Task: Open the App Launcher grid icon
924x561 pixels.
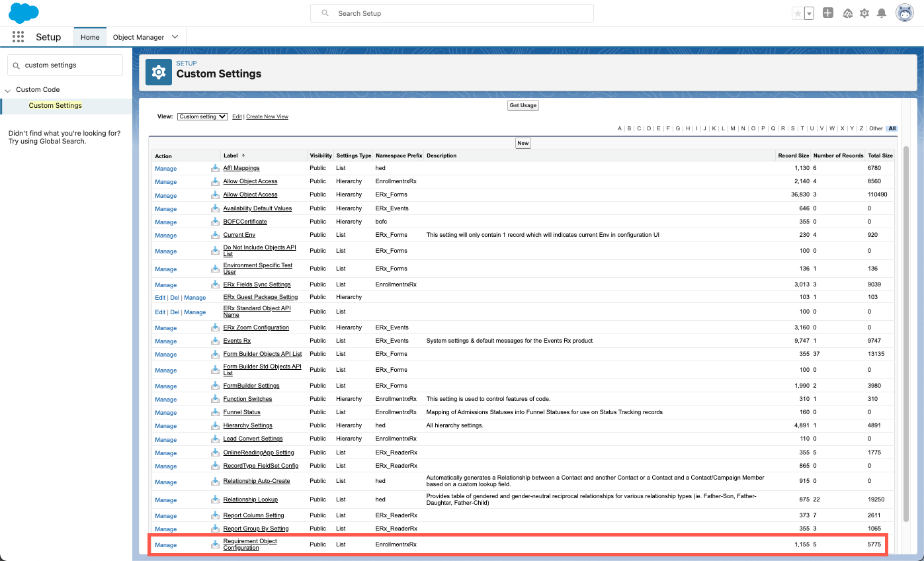Action: click(18, 37)
